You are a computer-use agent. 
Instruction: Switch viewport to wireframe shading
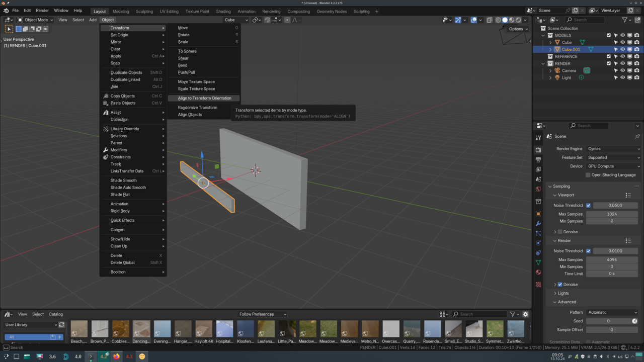click(498, 20)
